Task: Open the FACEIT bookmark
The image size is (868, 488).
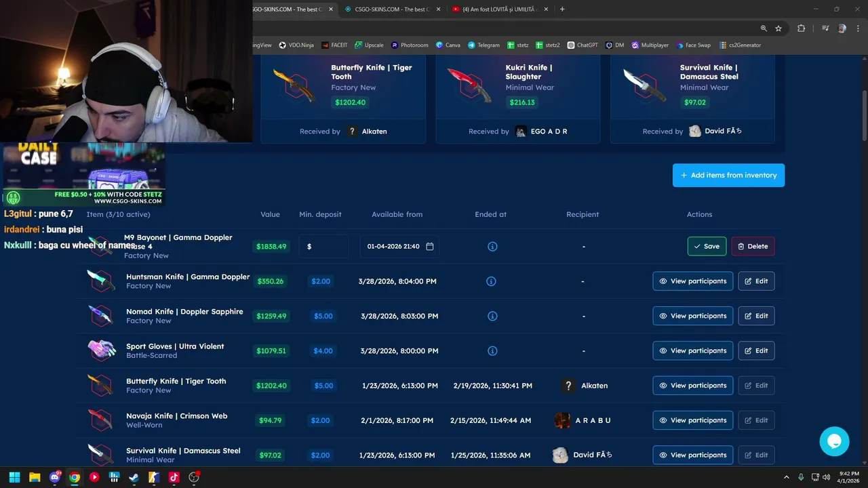Action: click(334, 45)
